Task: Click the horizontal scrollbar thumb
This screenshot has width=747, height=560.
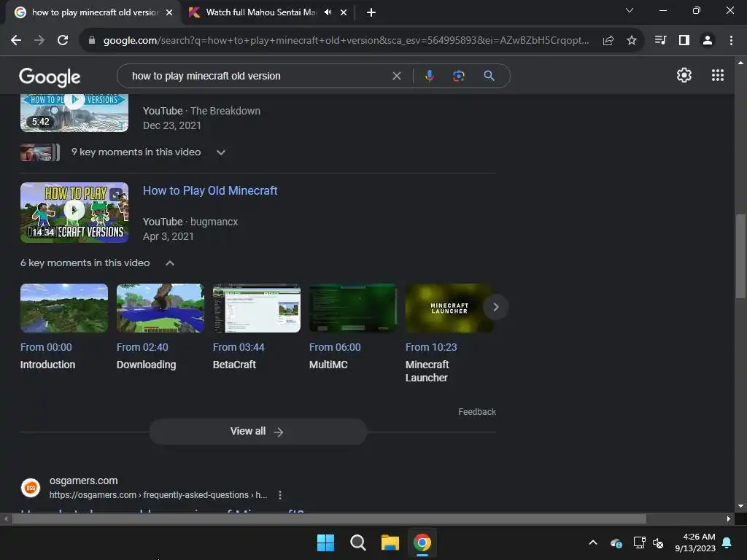Action: click(329, 518)
